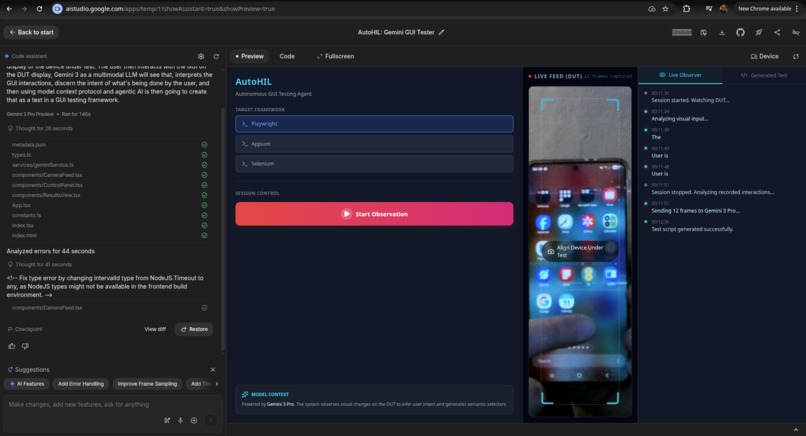Click 'Test script generated successfully' log entry
The image size is (806, 436).
coord(692,229)
